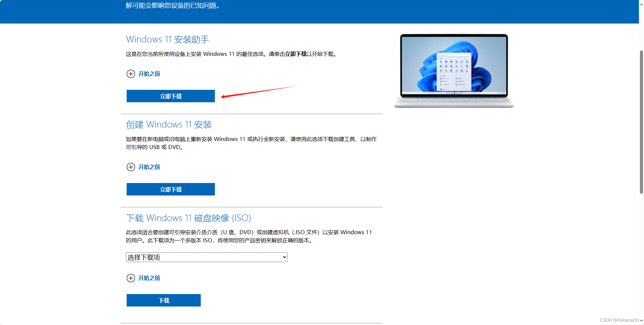Click the Windows 11 laptop image
This screenshot has width=644, height=325.
[x=454, y=71]
